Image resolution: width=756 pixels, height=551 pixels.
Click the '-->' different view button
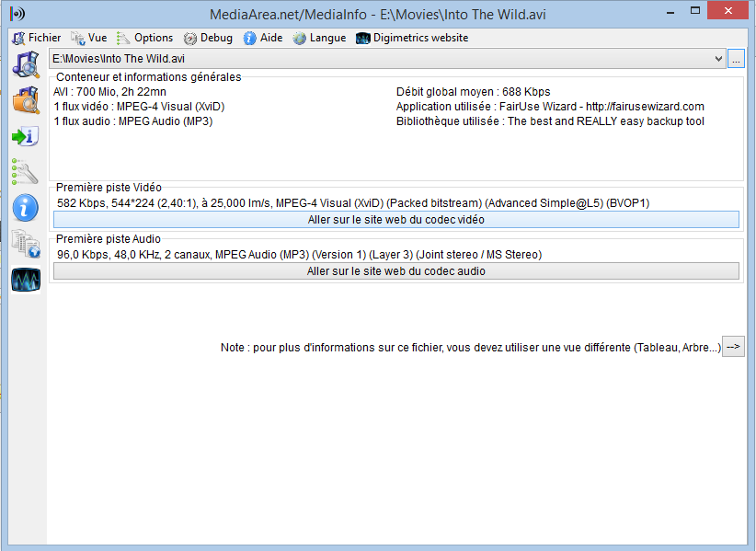(733, 347)
